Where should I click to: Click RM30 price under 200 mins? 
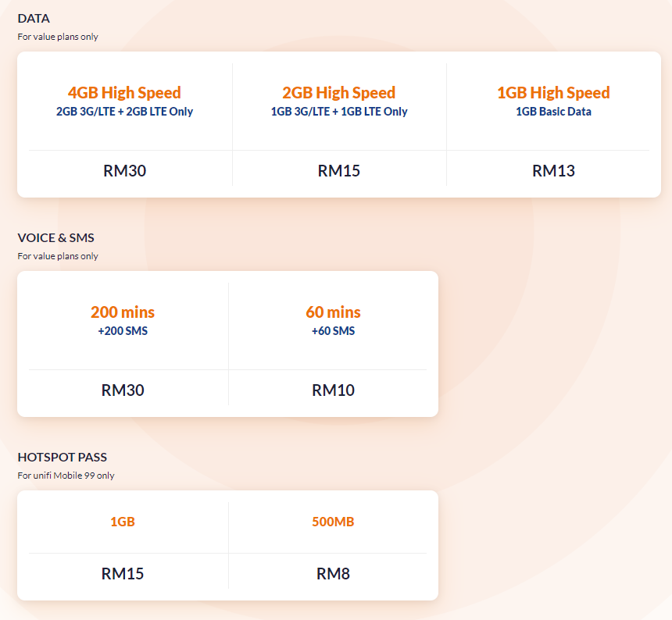(x=123, y=390)
